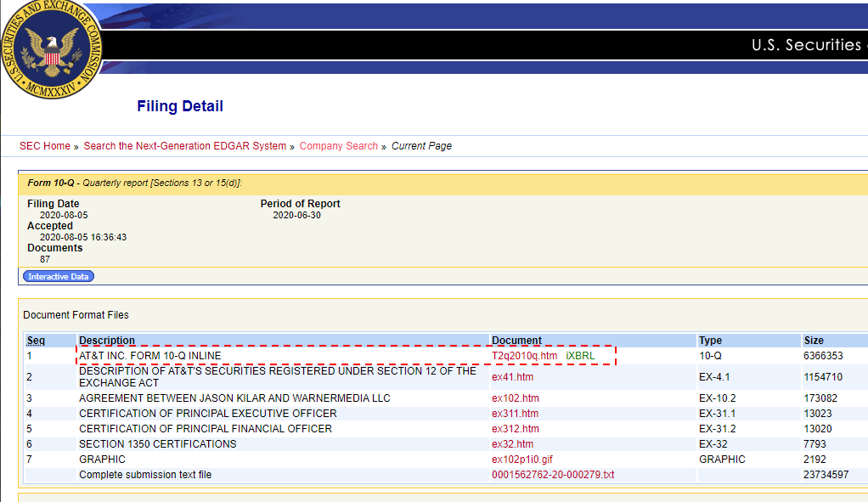The height and width of the screenshot is (502, 868).
Task: Click the EX-32 type cell
Action: pyautogui.click(x=712, y=444)
